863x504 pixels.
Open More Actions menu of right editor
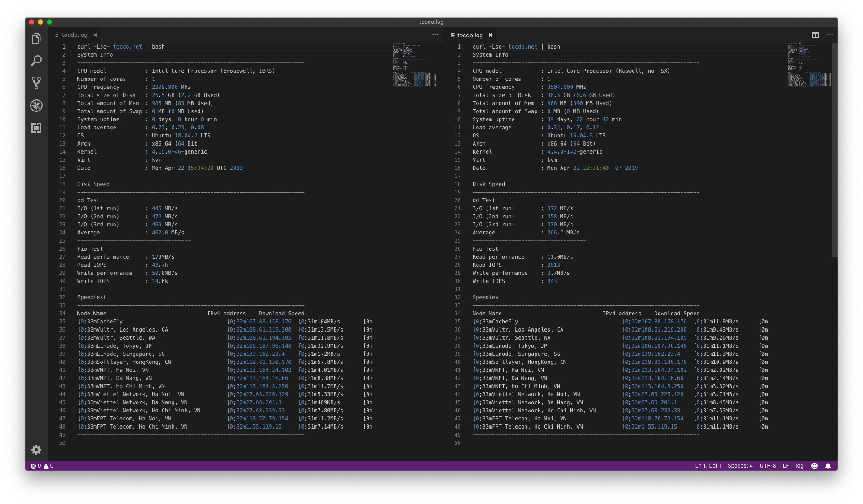(x=830, y=35)
